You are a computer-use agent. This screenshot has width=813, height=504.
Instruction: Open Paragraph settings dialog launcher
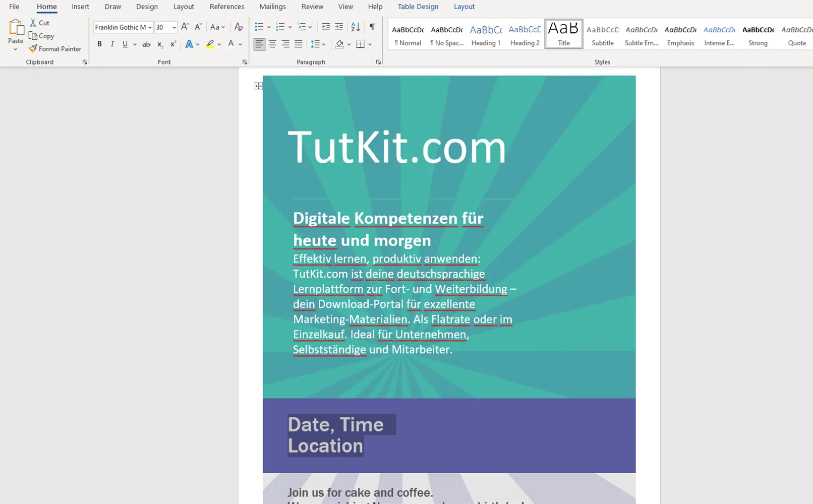tap(378, 62)
